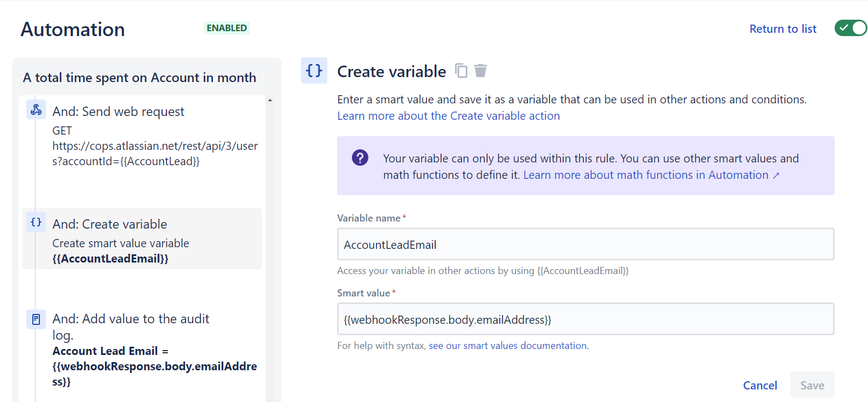The width and height of the screenshot is (868, 402).
Task: Click the curly braces icon beside And: Create variable
Action: (x=36, y=222)
